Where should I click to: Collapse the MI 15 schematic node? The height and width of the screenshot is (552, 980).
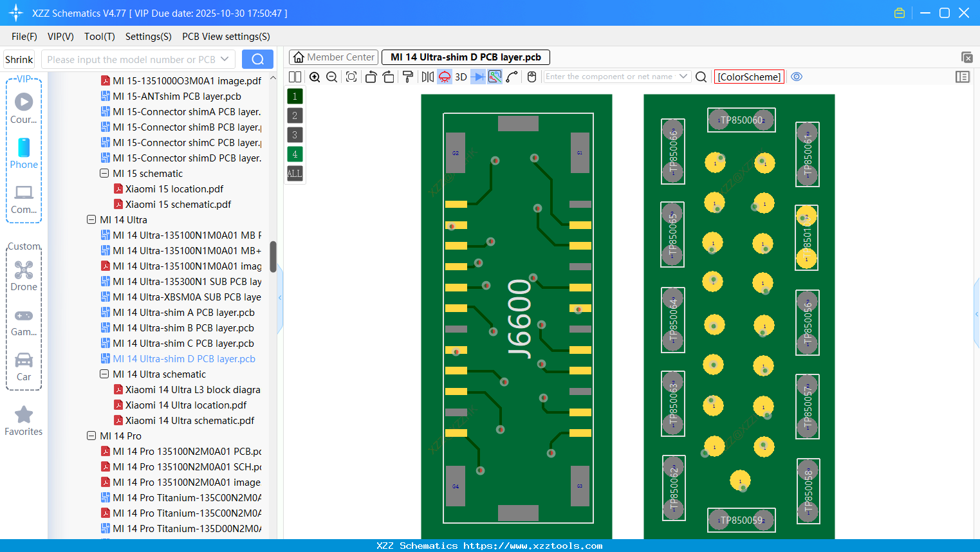click(104, 173)
